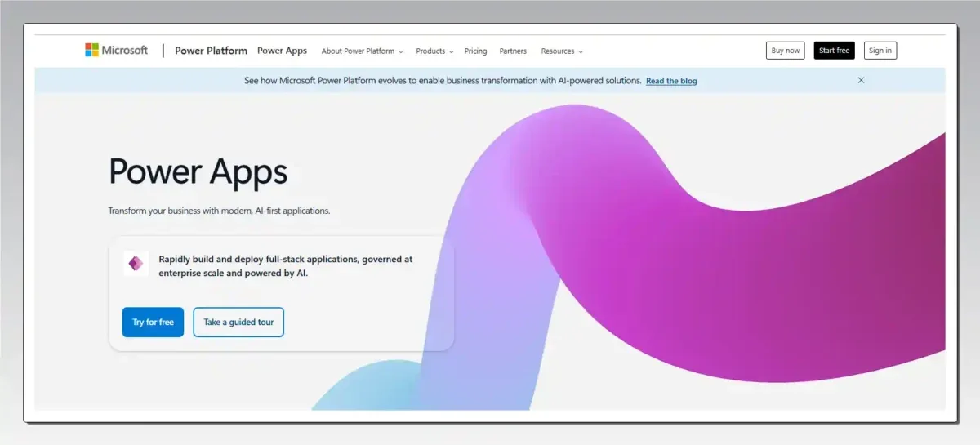Go to Power Apps header link
Screen dimensions: 980x445
(x=282, y=51)
